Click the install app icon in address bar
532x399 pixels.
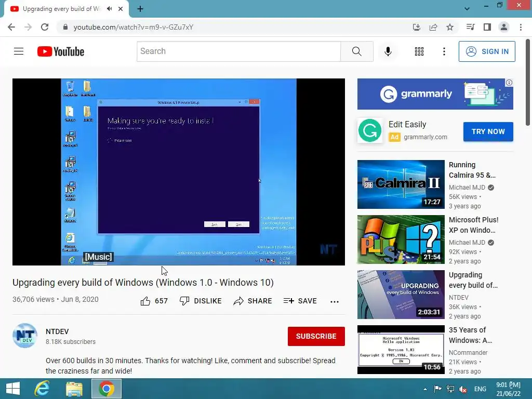tap(416, 27)
